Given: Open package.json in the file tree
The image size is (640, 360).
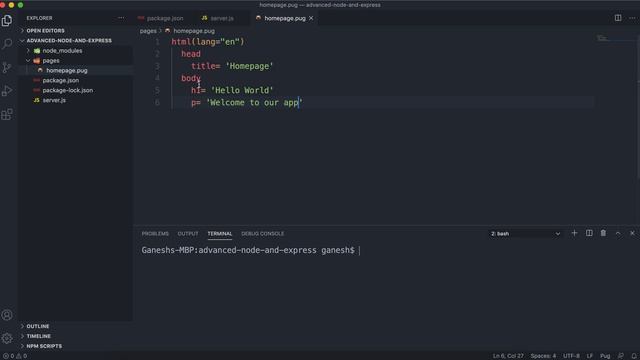Looking at the screenshot, I should [61, 80].
